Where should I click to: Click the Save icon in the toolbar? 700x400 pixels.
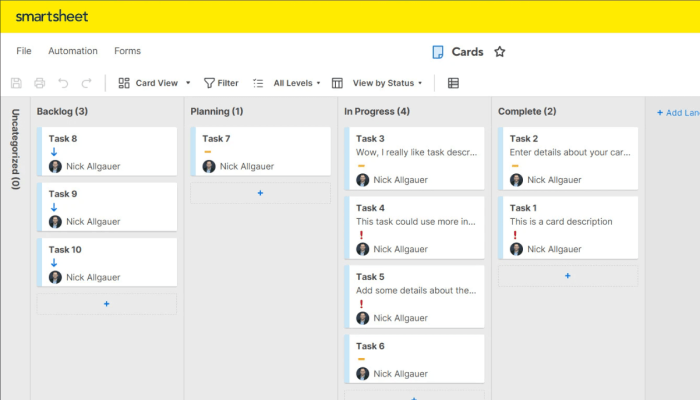[x=15, y=83]
